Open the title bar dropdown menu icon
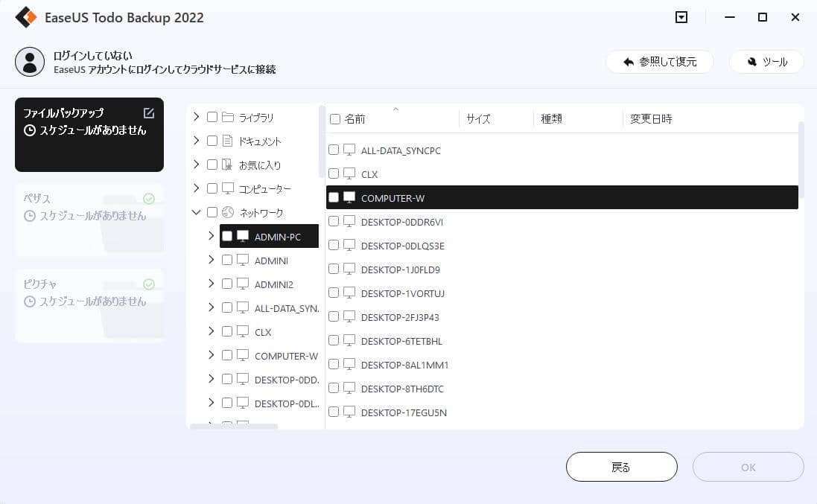 (681, 17)
